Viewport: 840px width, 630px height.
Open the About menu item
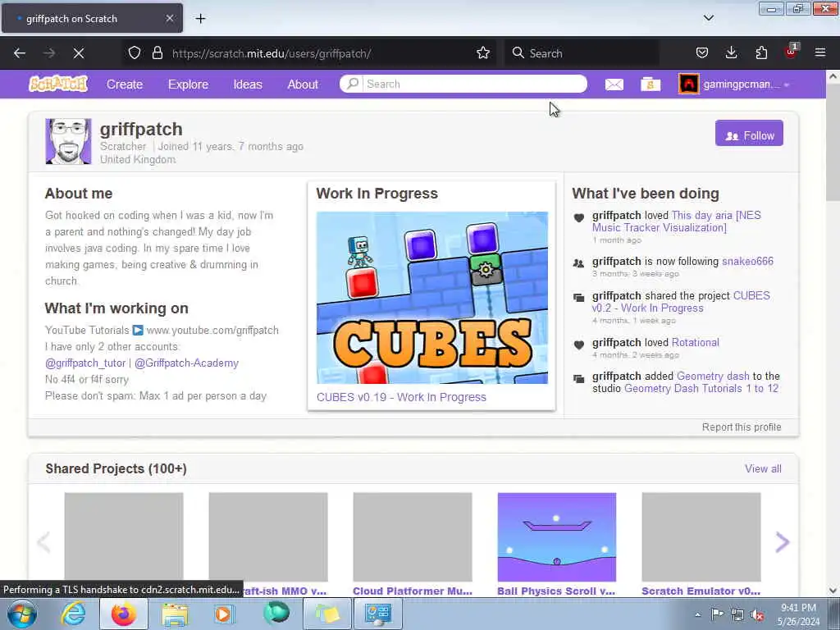point(303,84)
